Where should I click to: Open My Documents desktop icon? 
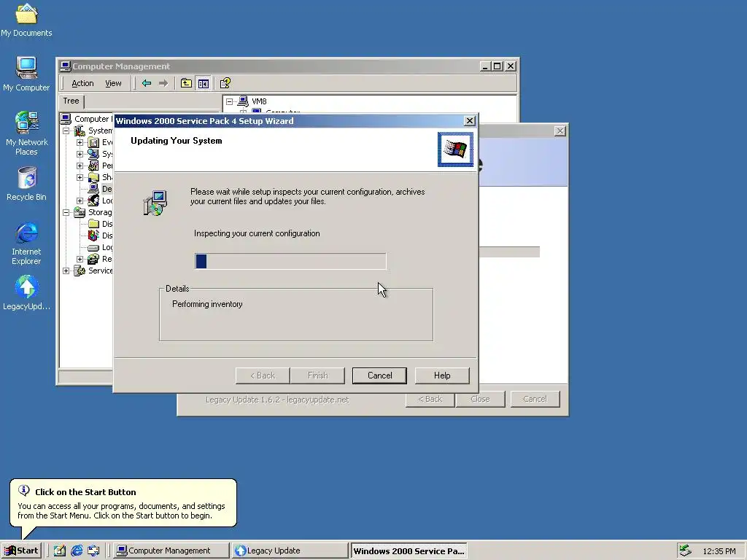point(26,20)
